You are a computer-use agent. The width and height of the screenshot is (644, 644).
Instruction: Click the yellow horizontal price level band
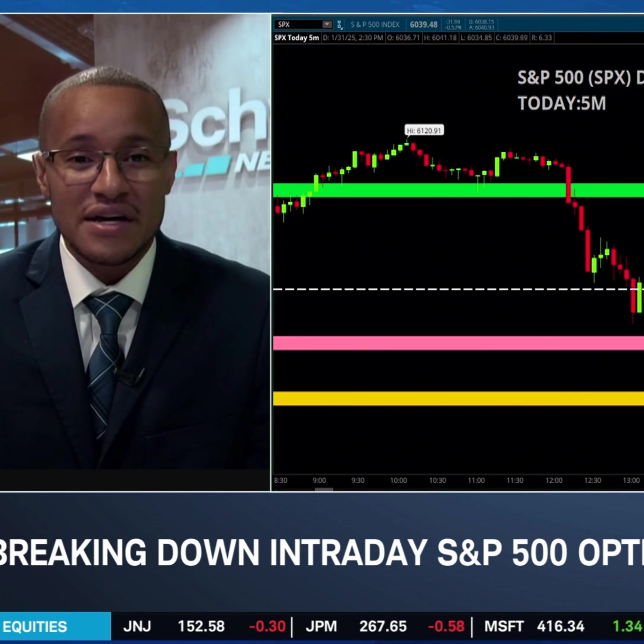(458, 398)
